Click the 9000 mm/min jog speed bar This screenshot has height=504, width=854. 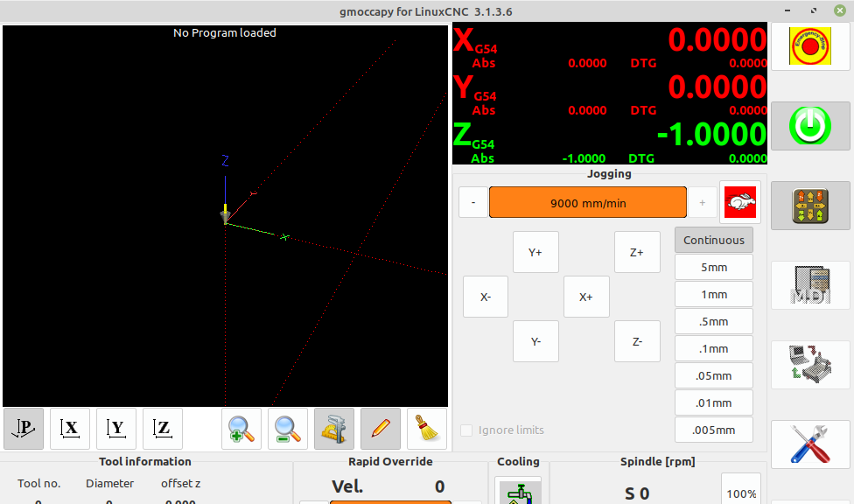[x=588, y=202]
